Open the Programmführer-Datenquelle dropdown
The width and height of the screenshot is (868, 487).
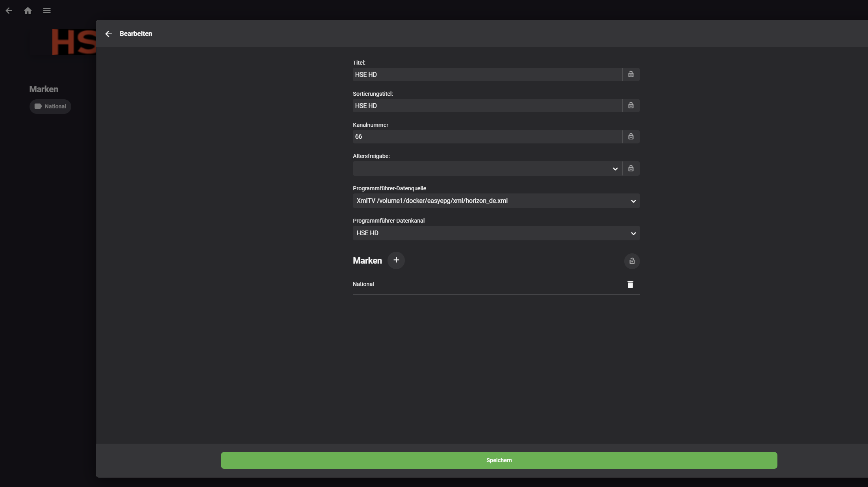tap(496, 201)
